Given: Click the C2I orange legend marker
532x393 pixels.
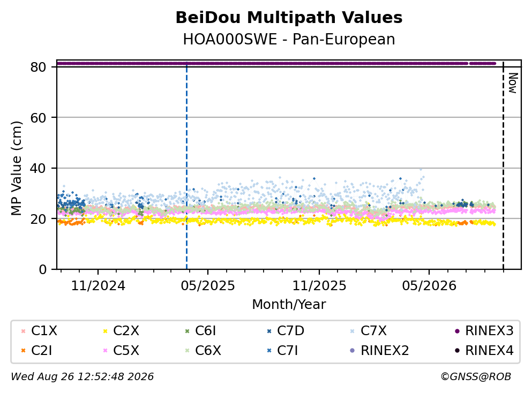Looking at the screenshot, I should (x=23, y=351).
